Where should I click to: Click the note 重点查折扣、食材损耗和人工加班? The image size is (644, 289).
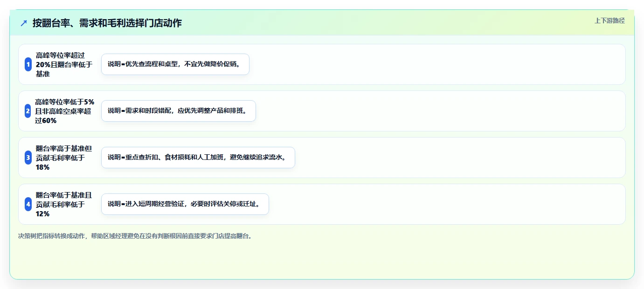(x=198, y=158)
